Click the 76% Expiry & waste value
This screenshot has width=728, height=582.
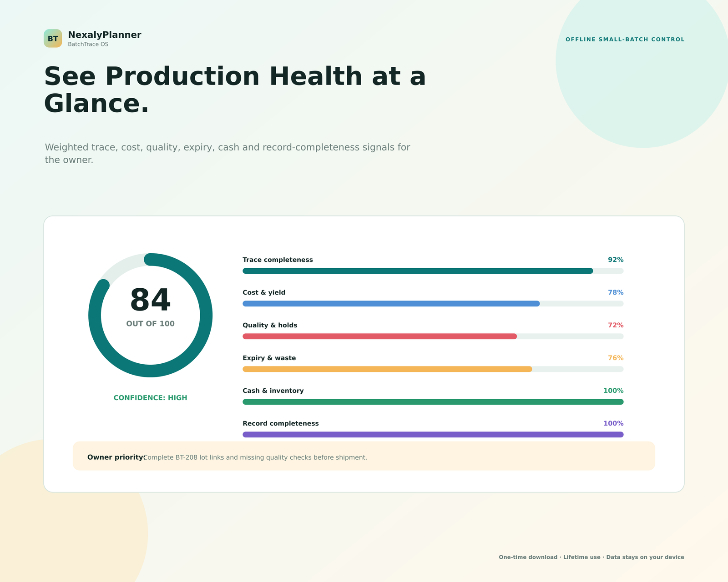pos(616,358)
